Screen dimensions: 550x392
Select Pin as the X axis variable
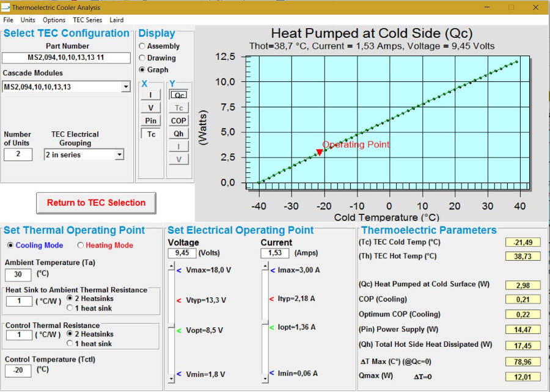151,120
